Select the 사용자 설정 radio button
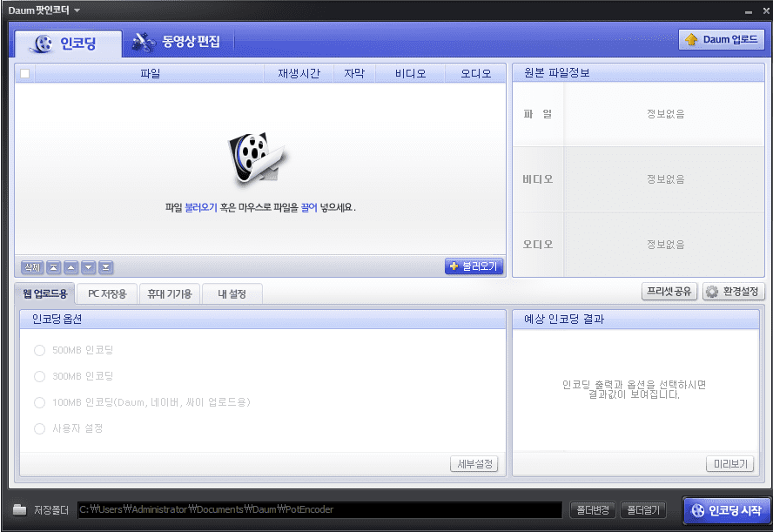 click(x=39, y=429)
